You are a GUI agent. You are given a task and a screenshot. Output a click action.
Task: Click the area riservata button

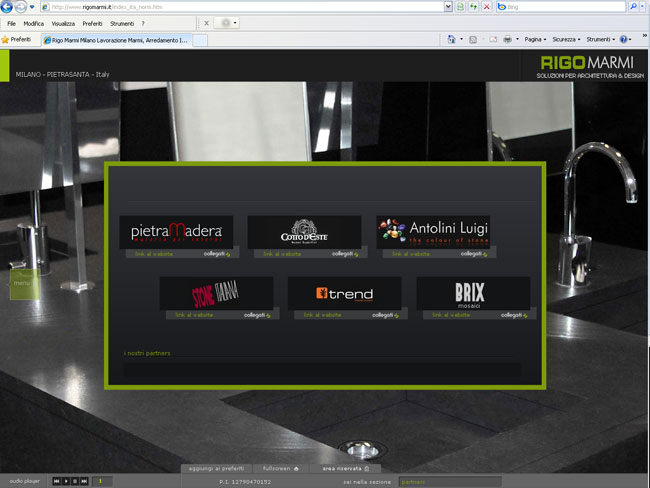coord(346,469)
